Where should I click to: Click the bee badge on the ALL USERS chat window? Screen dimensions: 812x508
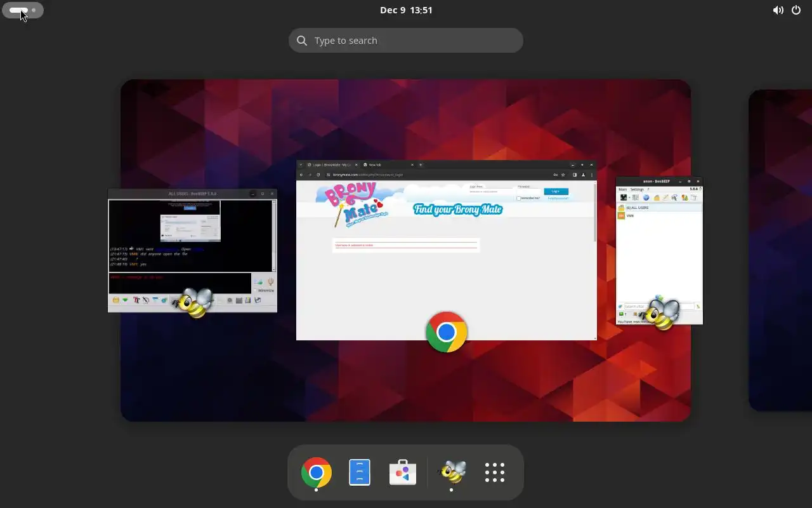pyautogui.click(x=193, y=303)
